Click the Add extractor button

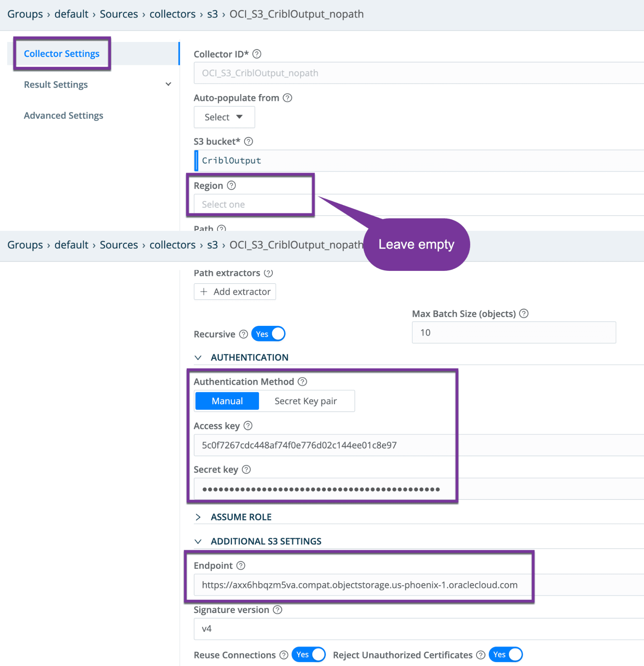point(235,292)
